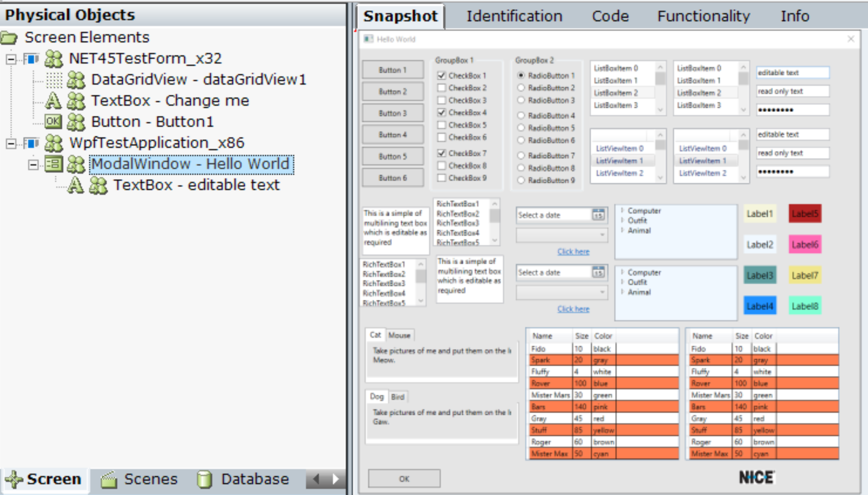Image resolution: width=868 pixels, height=495 pixels.
Task: Click the text icon beside 'Change me'
Action: click(53, 101)
